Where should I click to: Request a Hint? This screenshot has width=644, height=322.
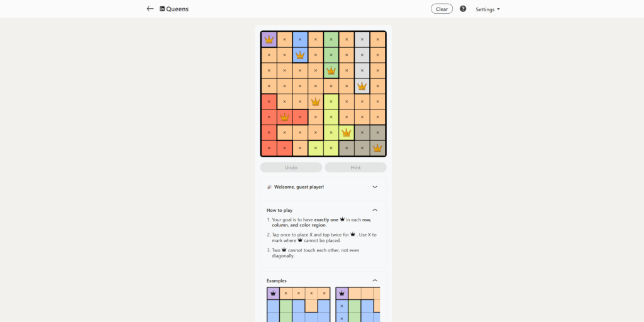pyautogui.click(x=355, y=167)
